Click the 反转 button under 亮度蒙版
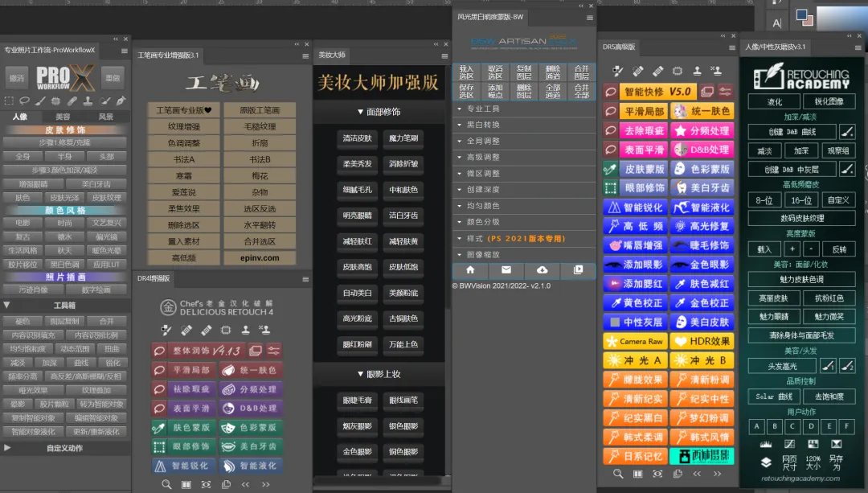Screen dimensions: 868x493 click(x=839, y=249)
